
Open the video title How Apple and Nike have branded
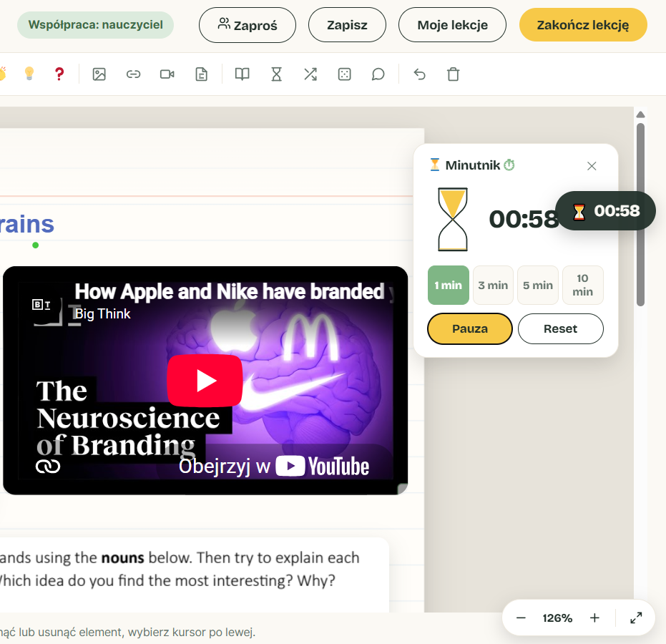point(230,292)
